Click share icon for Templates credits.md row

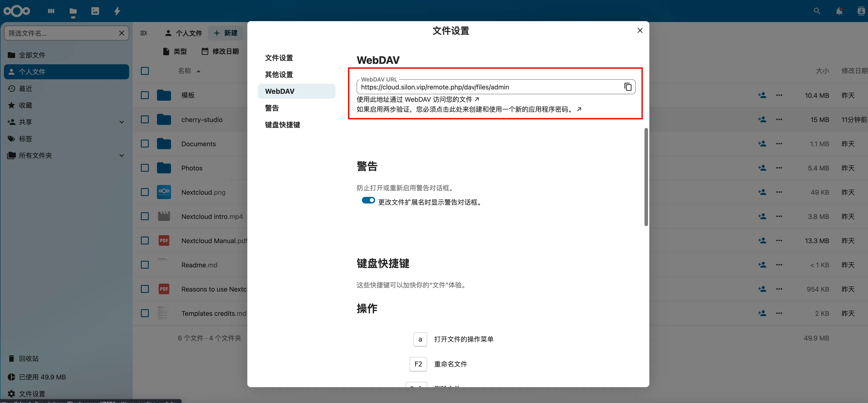[762, 313]
